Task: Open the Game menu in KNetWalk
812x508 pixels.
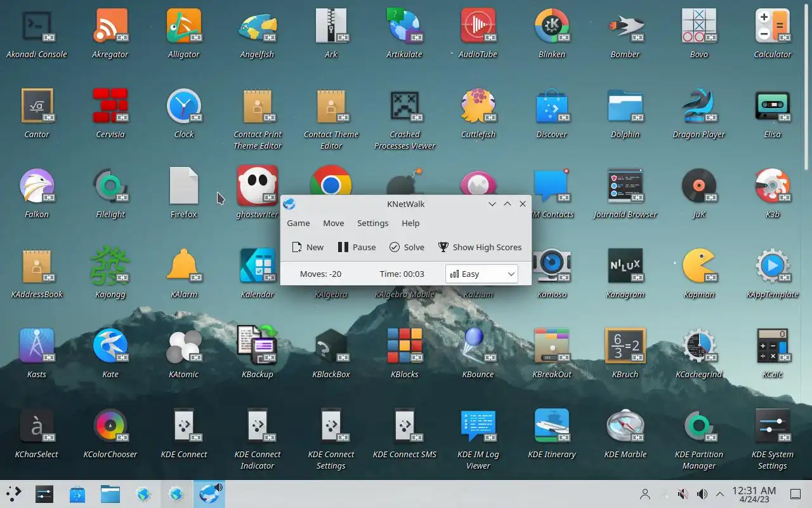Action: click(x=298, y=224)
